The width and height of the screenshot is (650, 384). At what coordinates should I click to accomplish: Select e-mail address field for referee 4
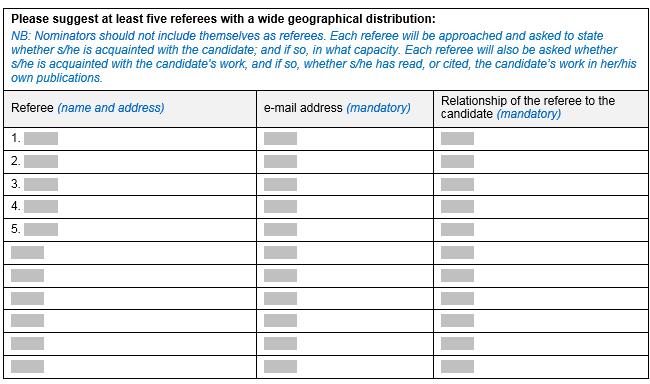tap(280, 207)
